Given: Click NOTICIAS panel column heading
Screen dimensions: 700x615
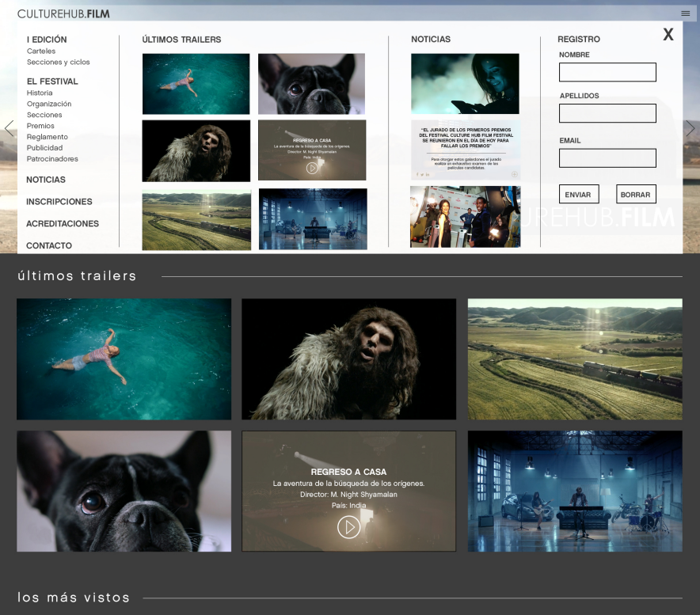Looking at the screenshot, I should [x=431, y=40].
